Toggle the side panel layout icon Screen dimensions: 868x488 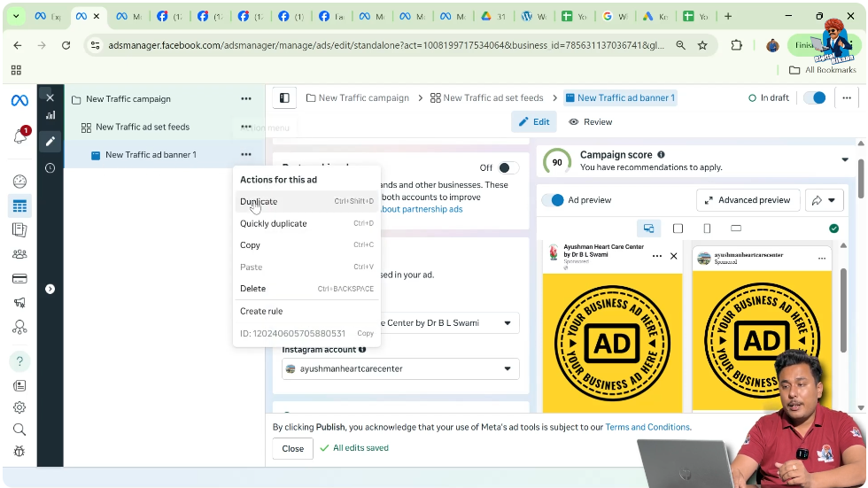coord(284,98)
